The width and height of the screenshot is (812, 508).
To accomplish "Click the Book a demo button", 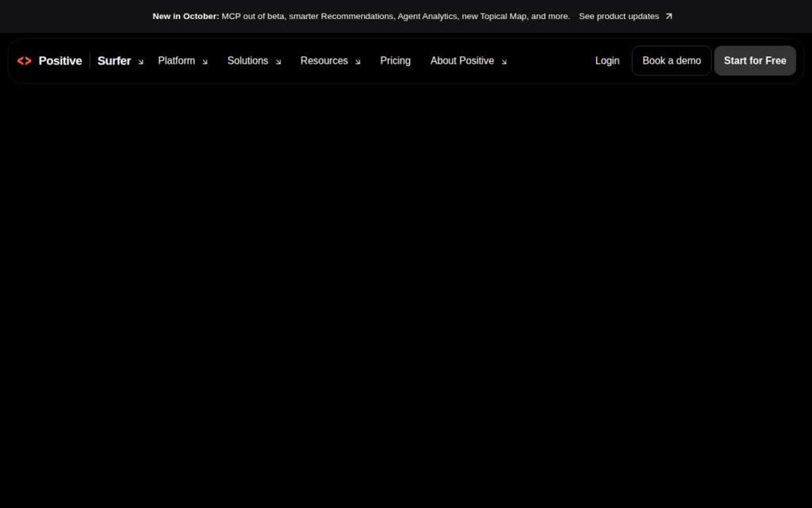I will (672, 60).
